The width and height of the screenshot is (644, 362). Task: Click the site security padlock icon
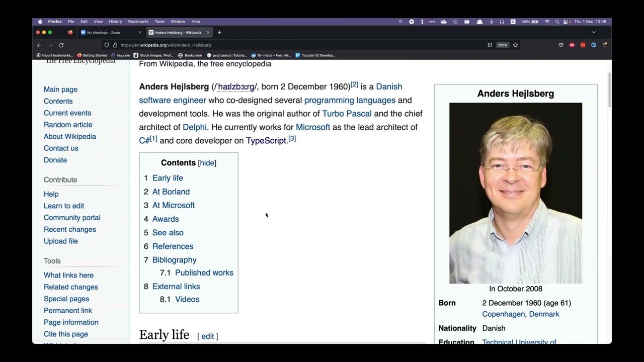(x=115, y=45)
